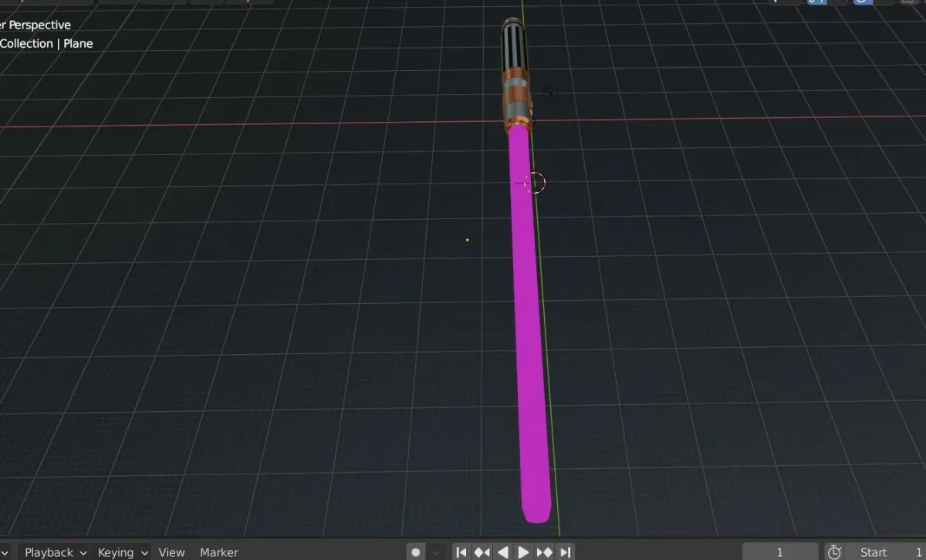Select the lightsaber hilt black grip

515,45
